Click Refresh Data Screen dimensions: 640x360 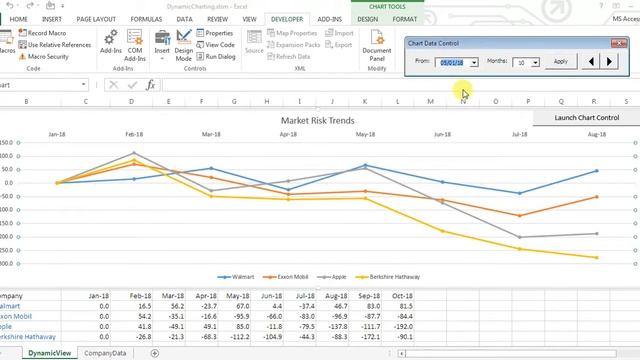click(289, 56)
